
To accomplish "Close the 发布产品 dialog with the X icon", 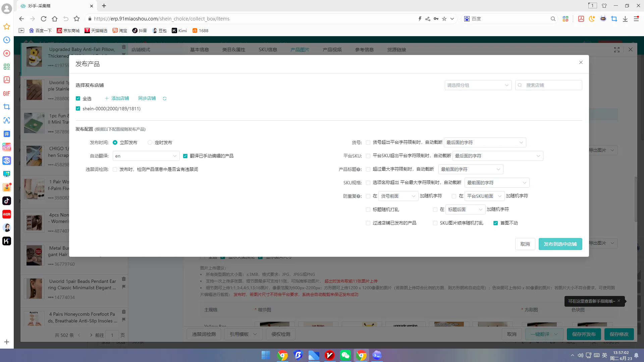I will (x=581, y=62).
